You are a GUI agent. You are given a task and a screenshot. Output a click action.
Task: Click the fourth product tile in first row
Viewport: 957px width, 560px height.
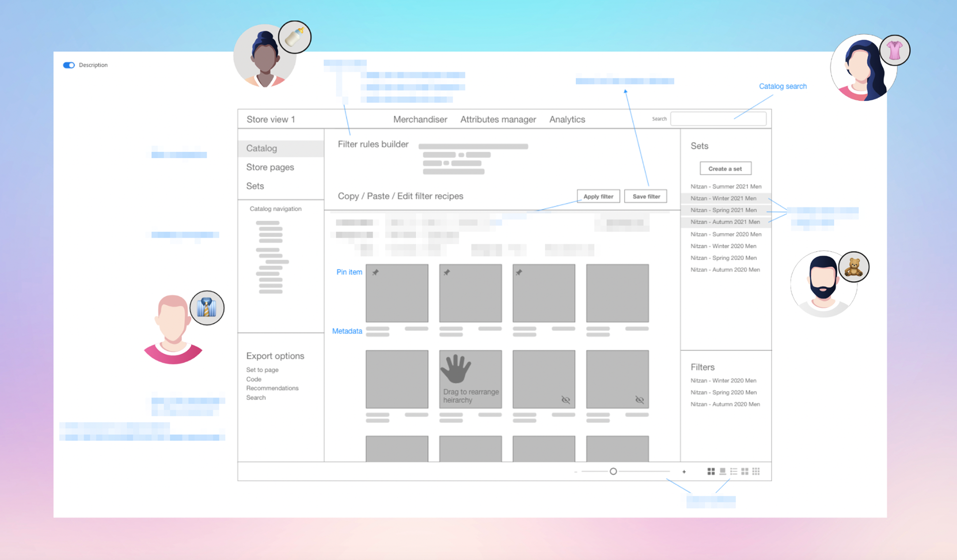(x=618, y=293)
